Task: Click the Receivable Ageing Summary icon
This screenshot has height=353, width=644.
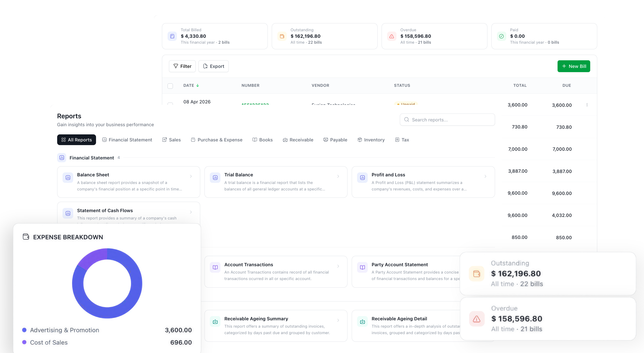Action: point(215,321)
